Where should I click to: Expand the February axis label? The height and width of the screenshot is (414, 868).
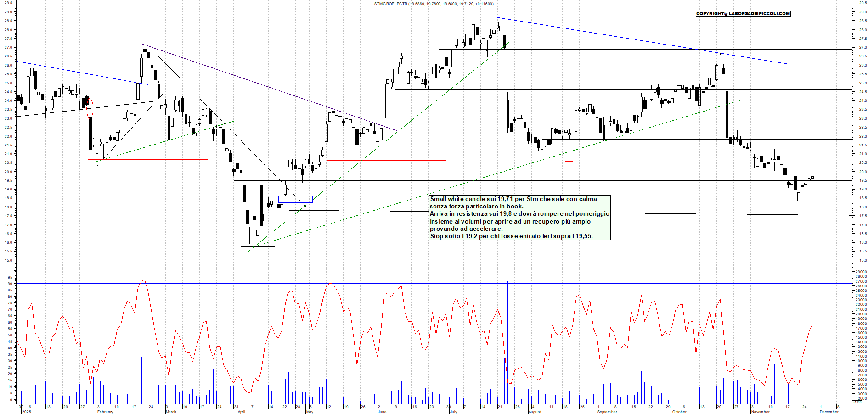104,412
